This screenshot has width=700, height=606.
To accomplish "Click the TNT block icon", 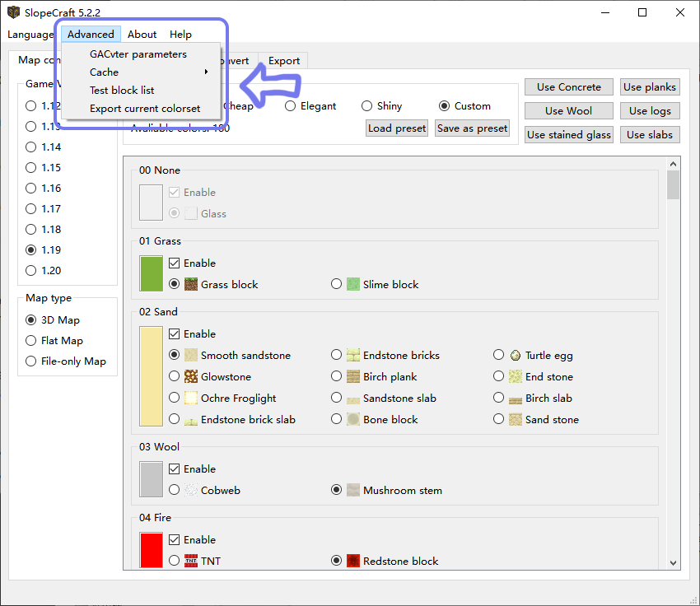I will 191,561.
